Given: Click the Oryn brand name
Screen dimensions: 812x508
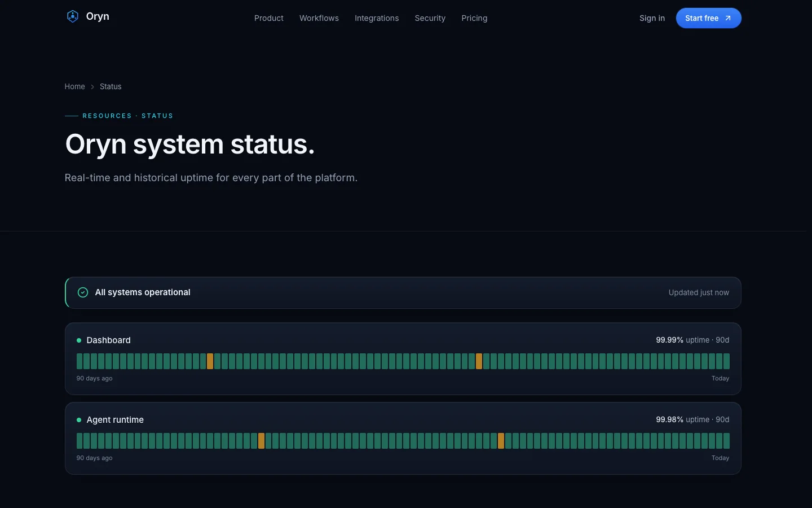Looking at the screenshot, I should coord(98,16).
